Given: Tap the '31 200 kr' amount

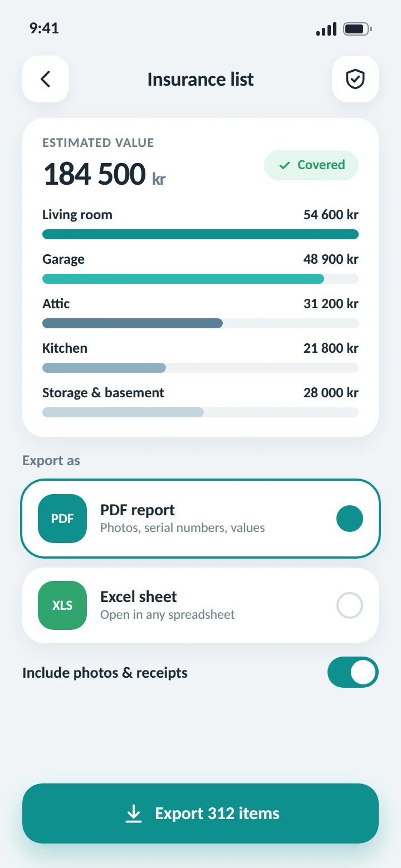Looking at the screenshot, I should pyautogui.click(x=331, y=304).
